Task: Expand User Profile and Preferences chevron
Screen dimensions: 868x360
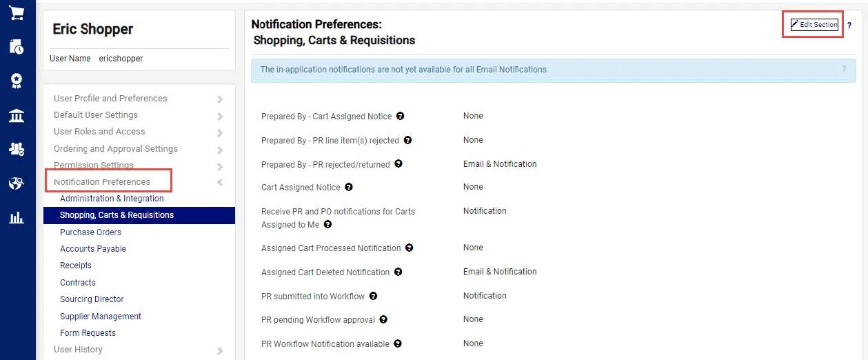Action: click(x=220, y=99)
